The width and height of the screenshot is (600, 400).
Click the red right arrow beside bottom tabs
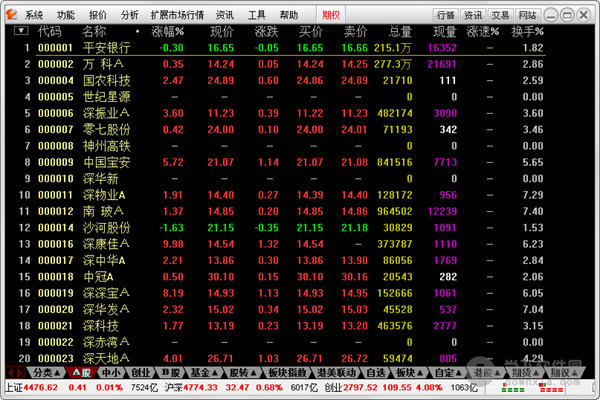(20, 372)
